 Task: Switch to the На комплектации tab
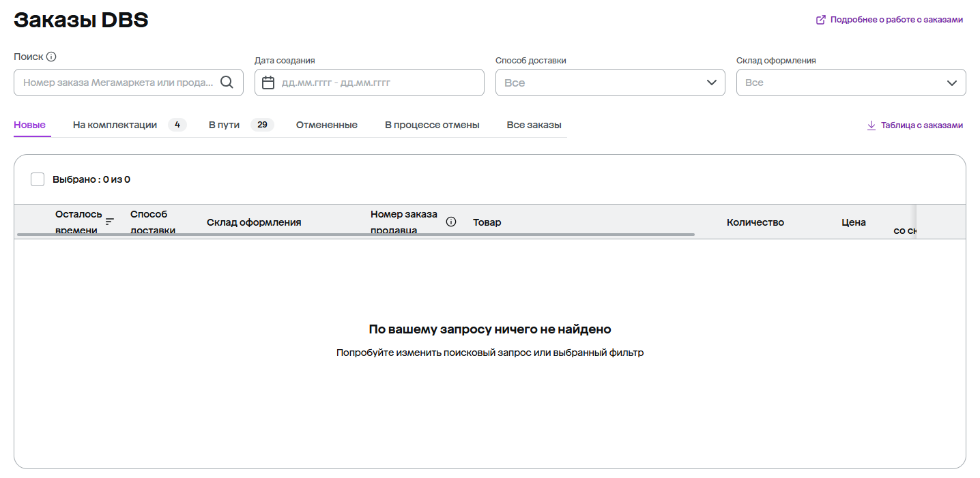coord(115,125)
